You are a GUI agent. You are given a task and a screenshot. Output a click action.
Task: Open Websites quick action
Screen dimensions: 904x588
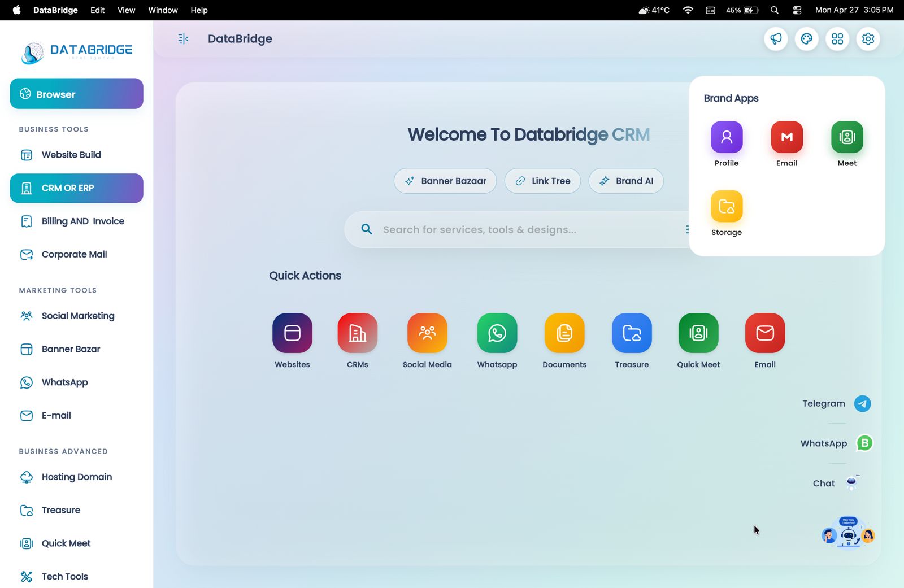[x=292, y=333]
